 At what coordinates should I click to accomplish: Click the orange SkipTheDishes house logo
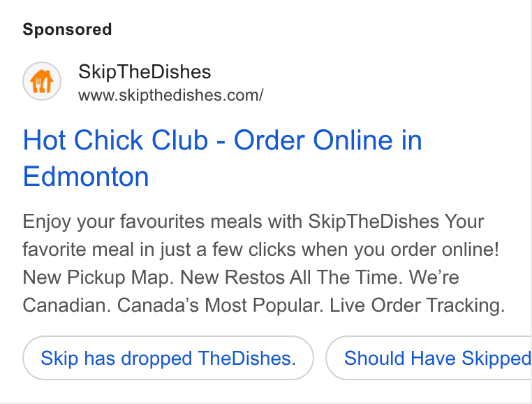point(42,81)
